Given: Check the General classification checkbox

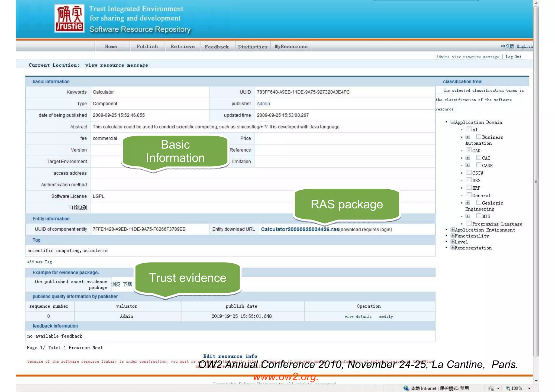Looking at the screenshot, I should (469, 195).
